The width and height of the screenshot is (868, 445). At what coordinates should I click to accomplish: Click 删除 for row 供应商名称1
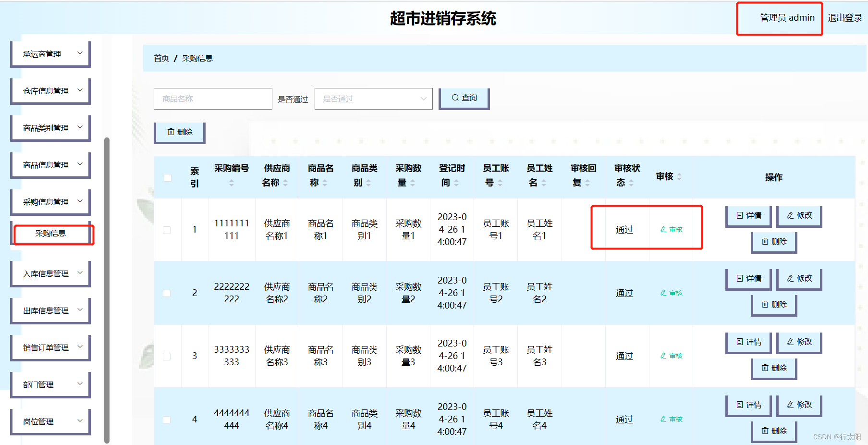coord(774,242)
